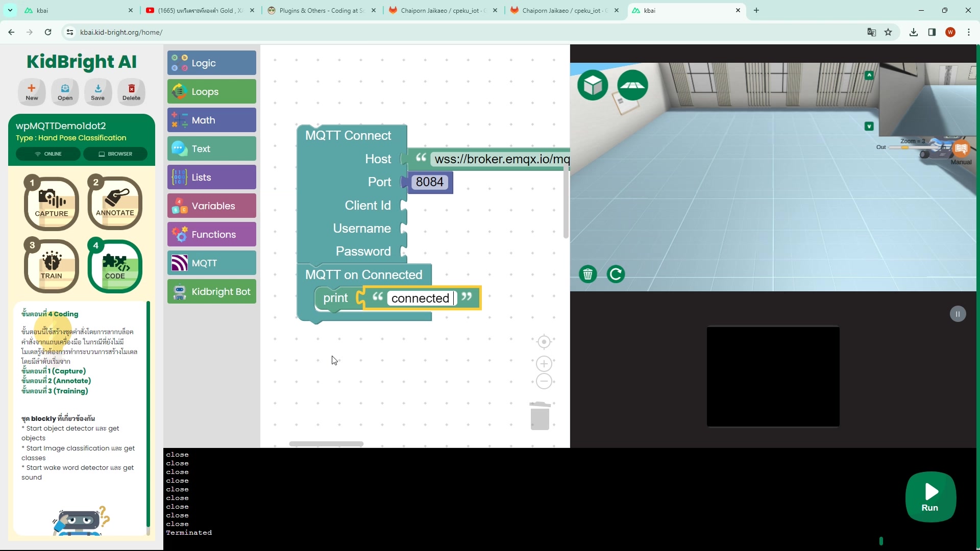
Task: Click the simulator down arrow button
Action: pos(869,126)
